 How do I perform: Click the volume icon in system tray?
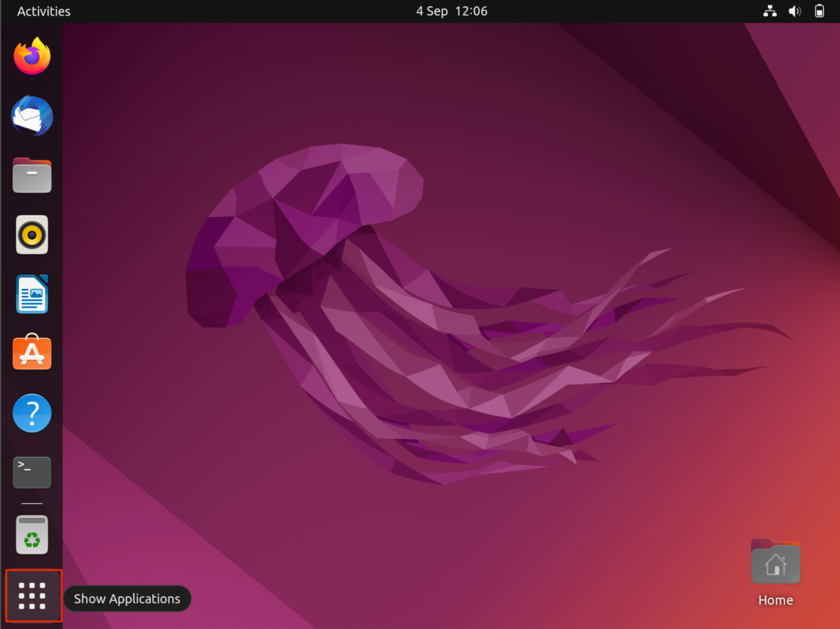(794, 11)
